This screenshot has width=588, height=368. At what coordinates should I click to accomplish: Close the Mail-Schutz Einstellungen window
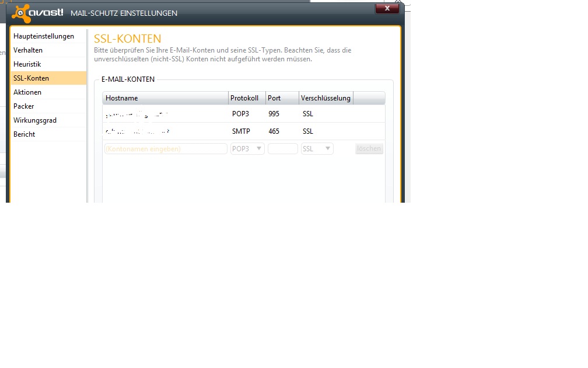click(x=387, y=8)
